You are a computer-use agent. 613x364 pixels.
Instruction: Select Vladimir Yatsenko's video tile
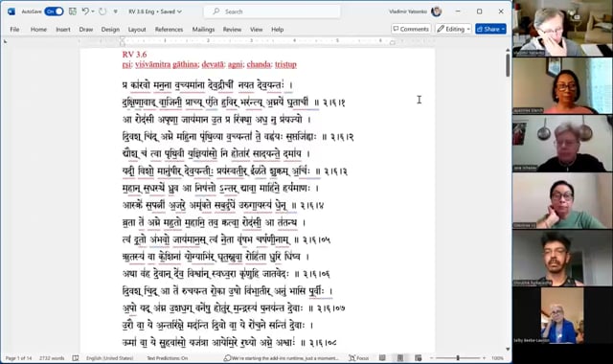click(562, 28)
